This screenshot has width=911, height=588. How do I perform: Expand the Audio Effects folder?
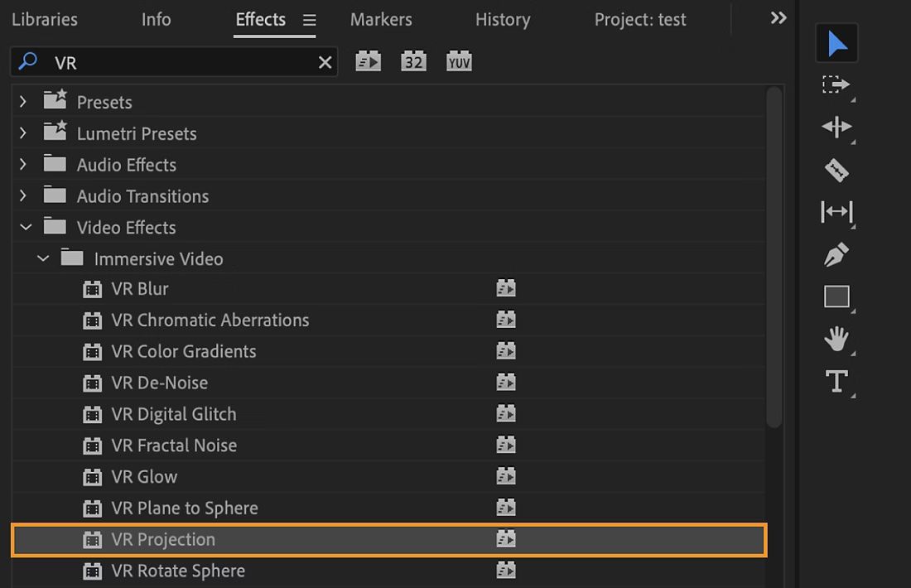point(22,164)
